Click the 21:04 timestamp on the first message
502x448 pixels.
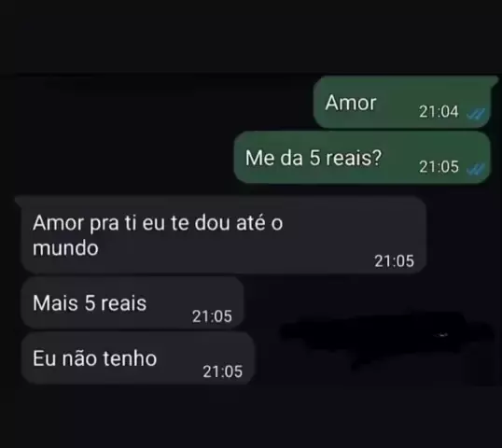[x=439, y=112]
